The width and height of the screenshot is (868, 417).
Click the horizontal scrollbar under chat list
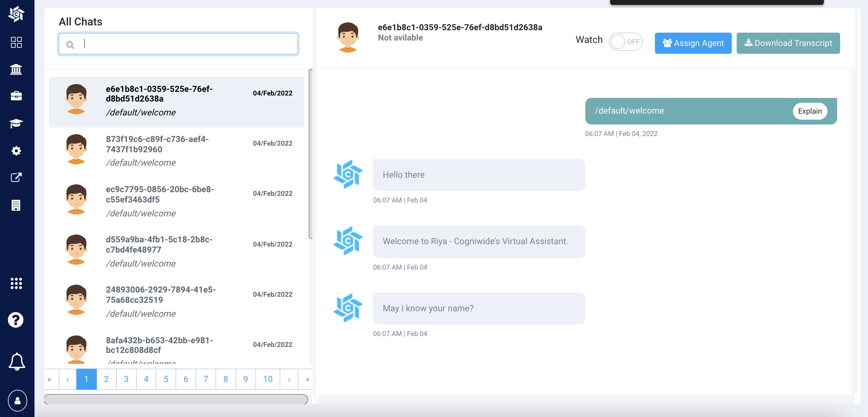point(176,399)
